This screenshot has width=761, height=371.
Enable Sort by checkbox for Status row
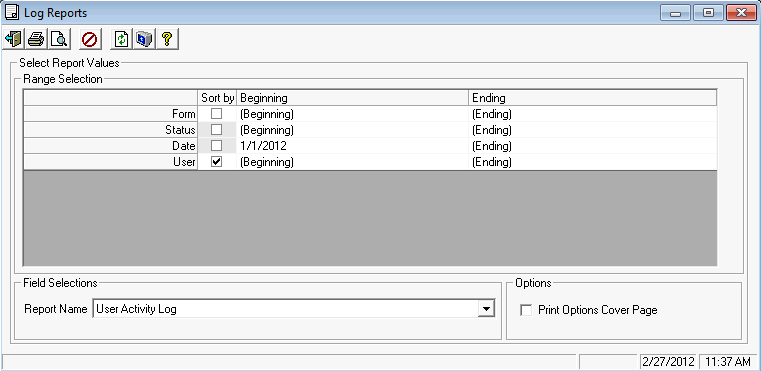pos(216,130)
